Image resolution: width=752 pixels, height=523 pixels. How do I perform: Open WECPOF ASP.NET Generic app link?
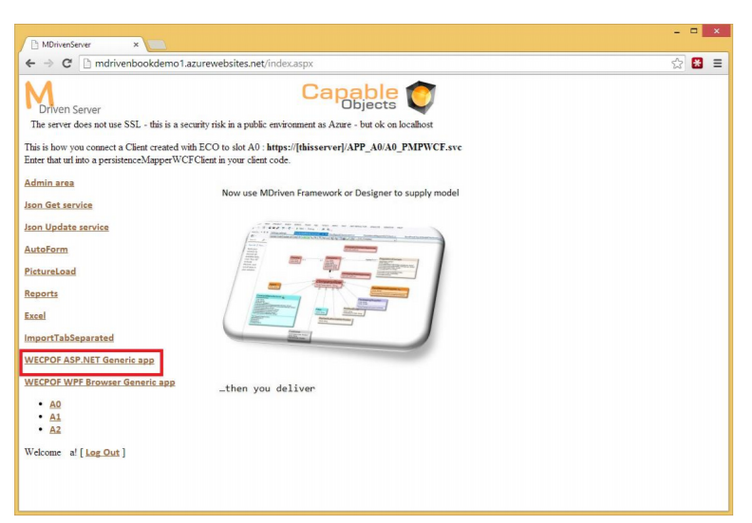89,360
